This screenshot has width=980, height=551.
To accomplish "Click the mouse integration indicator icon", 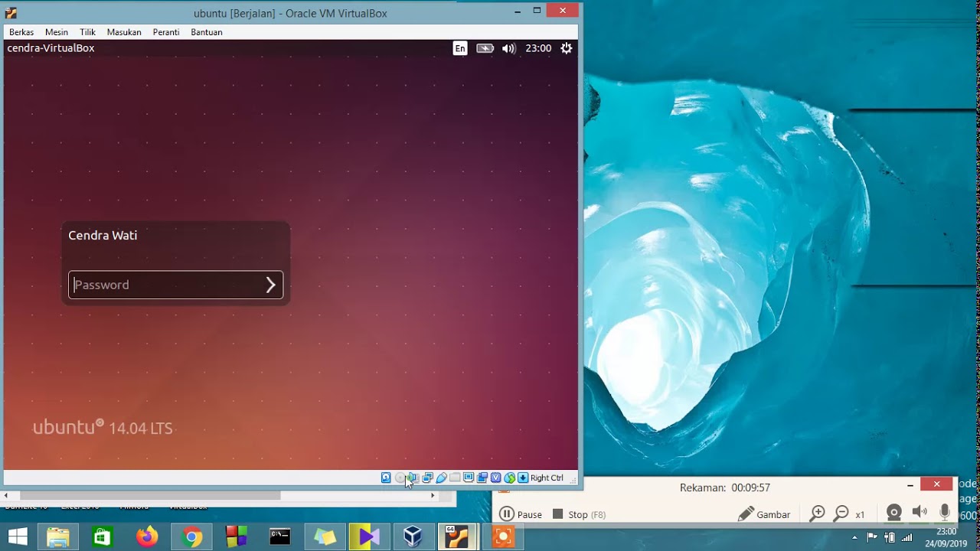I will (510, 478).
